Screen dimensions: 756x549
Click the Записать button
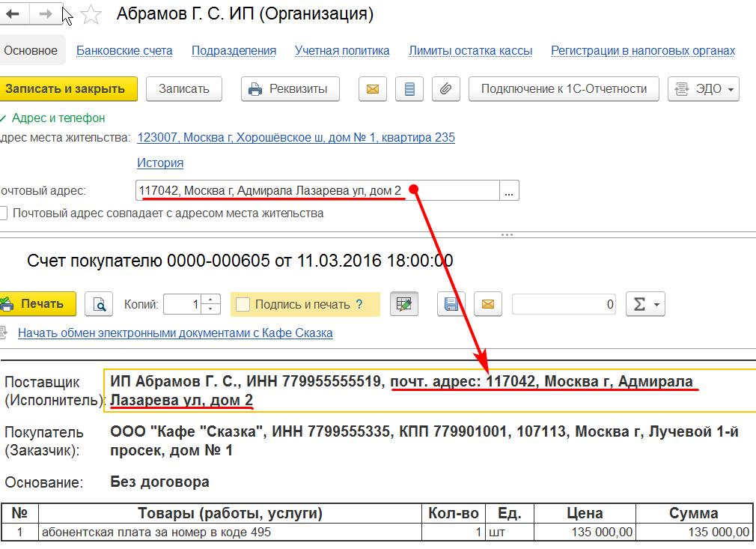tap(183, 89)
